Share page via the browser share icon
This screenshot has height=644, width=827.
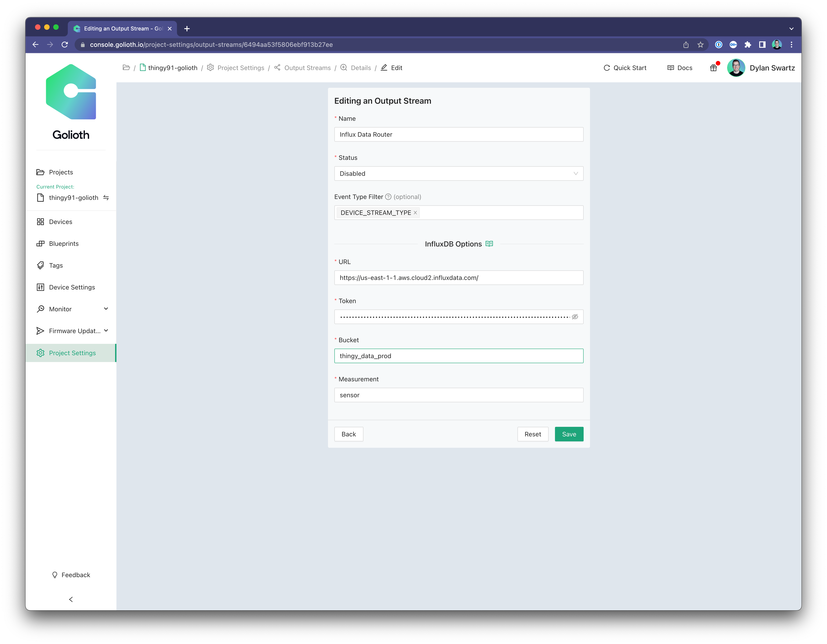pos(686,45)
